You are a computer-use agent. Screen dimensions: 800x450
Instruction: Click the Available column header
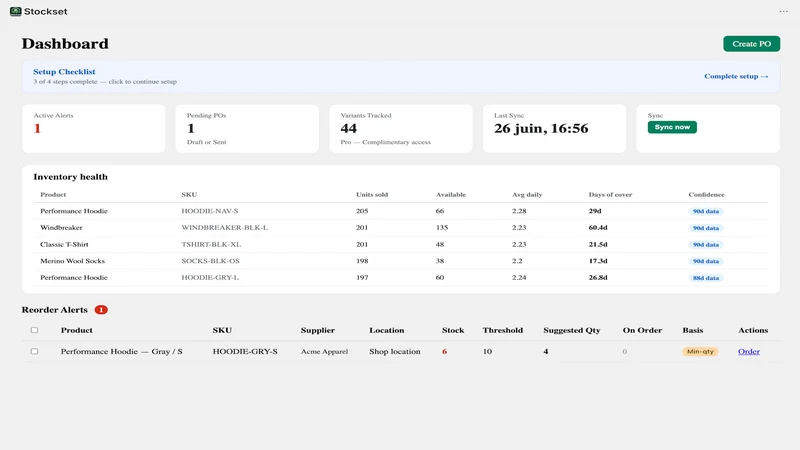pos(451,194)
